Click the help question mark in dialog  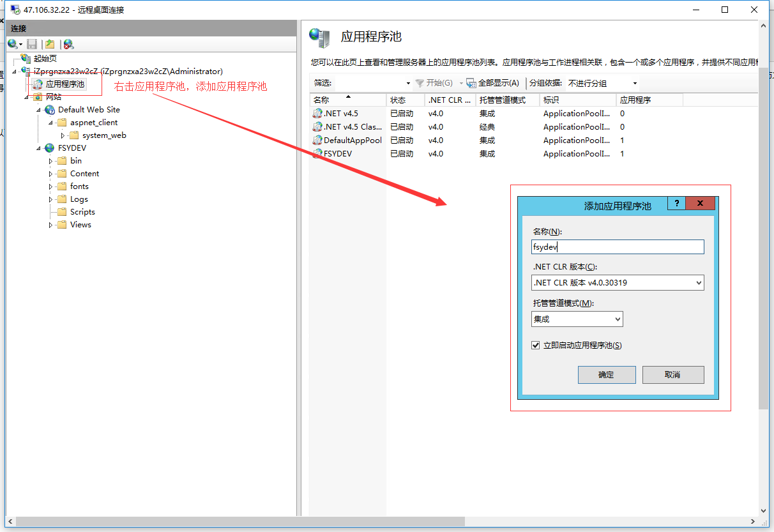676,202
